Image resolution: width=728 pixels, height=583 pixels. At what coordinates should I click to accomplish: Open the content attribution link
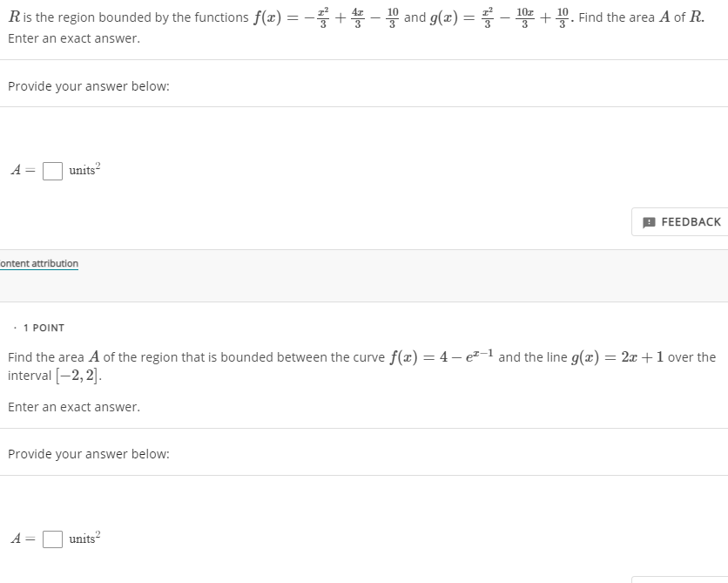coord(39,263)
